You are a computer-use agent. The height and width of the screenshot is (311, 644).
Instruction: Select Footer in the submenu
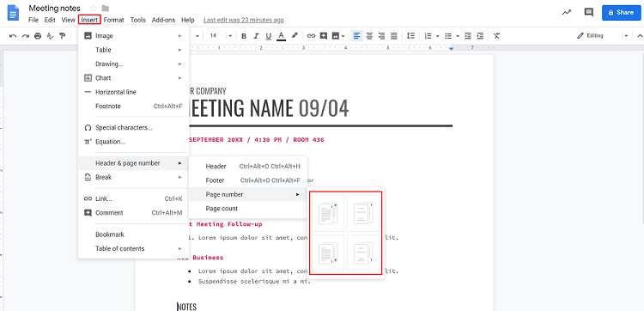click(x=248, y=180)
